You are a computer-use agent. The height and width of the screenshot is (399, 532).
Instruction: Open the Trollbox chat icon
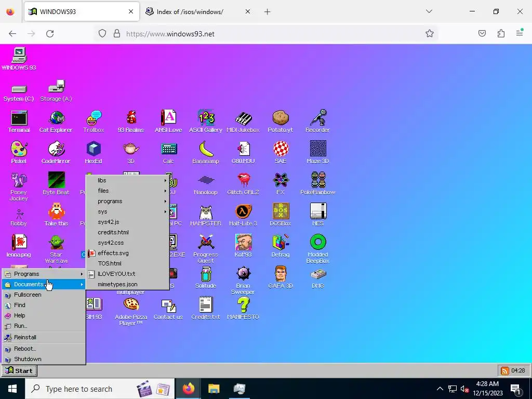click(x=94, y=121)
